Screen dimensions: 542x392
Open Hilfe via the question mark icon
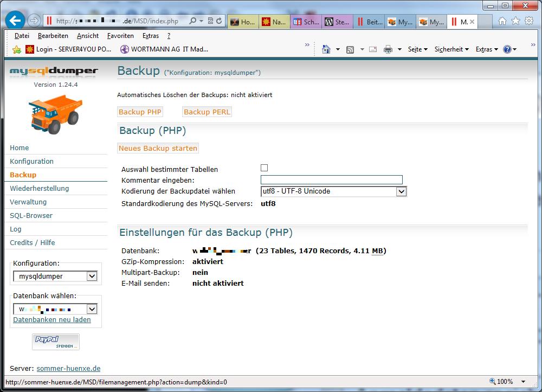point(507,49)
